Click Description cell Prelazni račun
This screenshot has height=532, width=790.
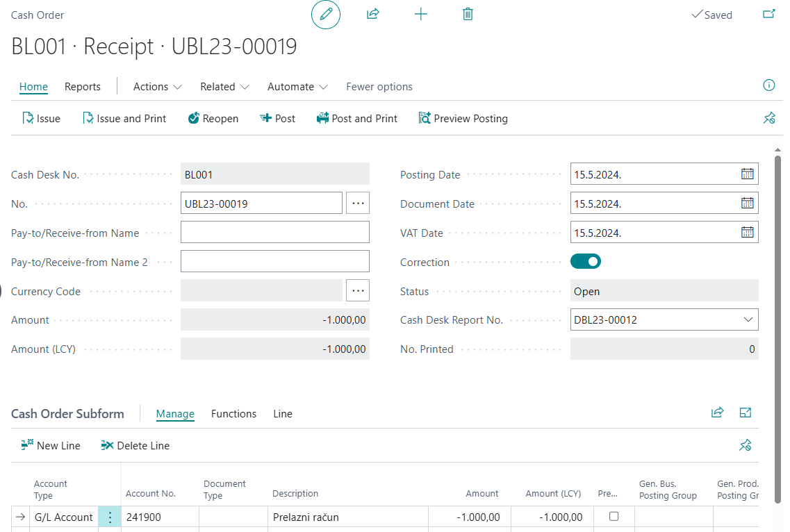[x=347, y=517]
